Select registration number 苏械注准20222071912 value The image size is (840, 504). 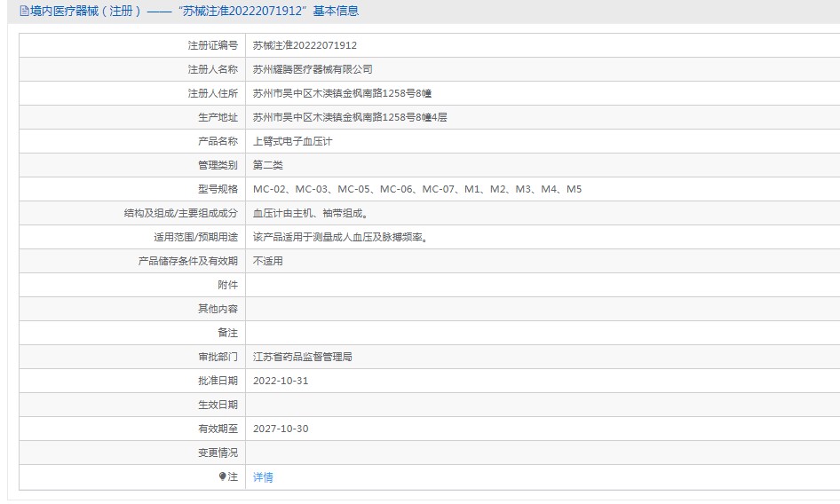pos(305,45)
